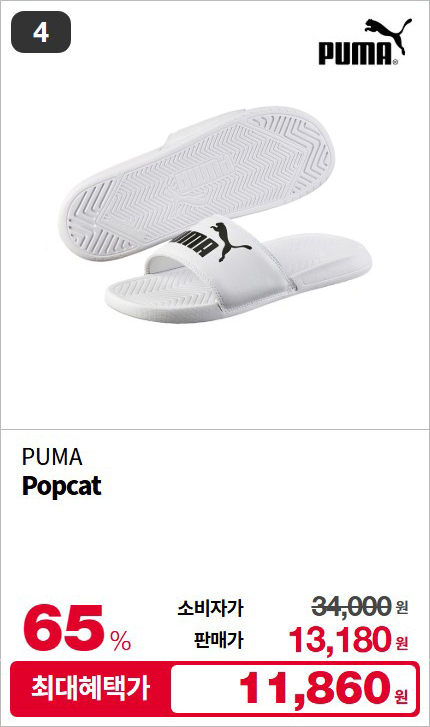Screen dimensions: 430x727
Task: Open the Popcat product title
Action: point(62,486)
